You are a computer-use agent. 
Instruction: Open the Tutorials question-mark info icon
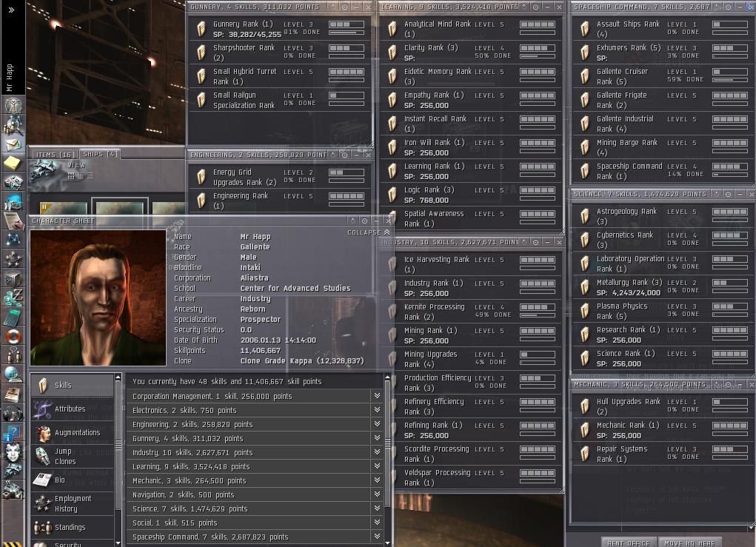point(13,432)
